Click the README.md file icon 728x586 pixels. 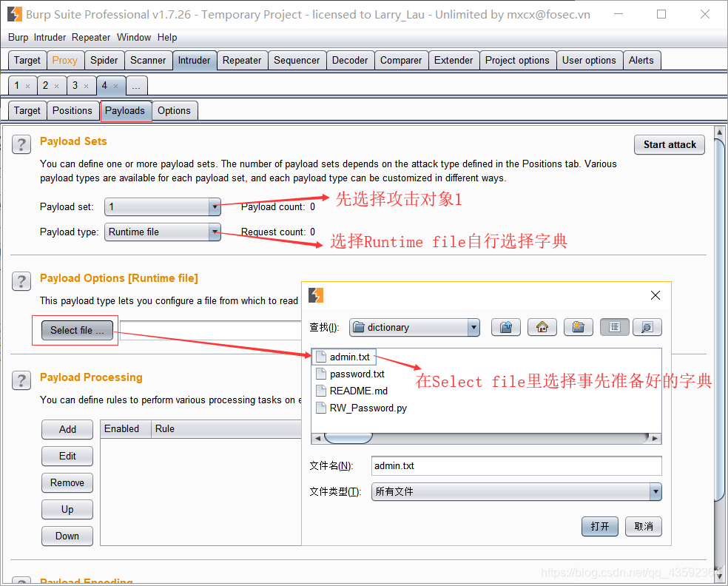(x=321, y=391)
